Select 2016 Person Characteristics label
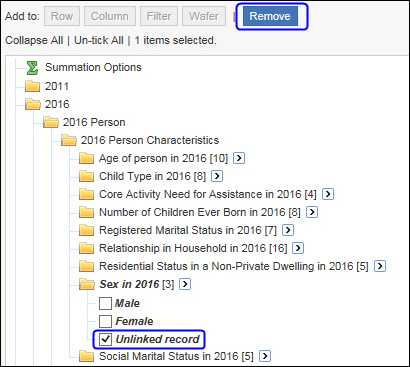Screen dimensions: 410x367 [150, 140]
